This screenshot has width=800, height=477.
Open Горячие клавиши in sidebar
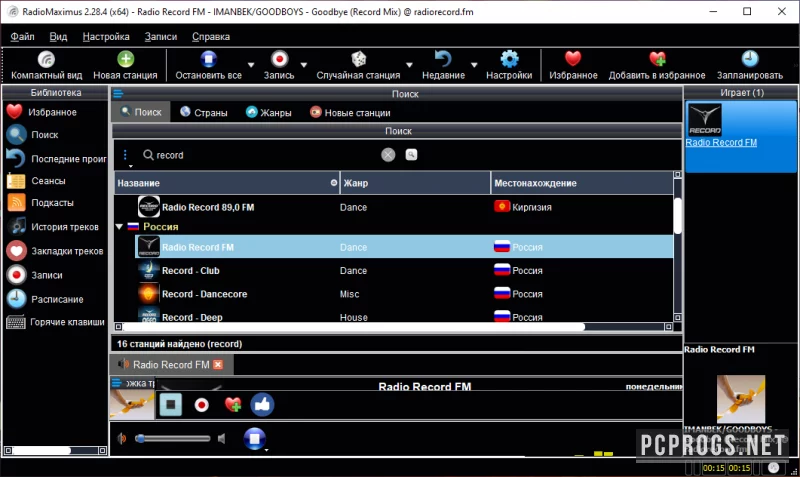point(55,322)
